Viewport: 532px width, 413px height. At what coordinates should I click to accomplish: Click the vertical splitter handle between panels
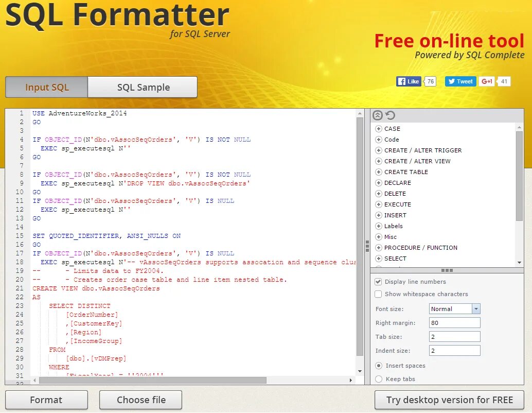pyautogui.click(x=367, y=246)
